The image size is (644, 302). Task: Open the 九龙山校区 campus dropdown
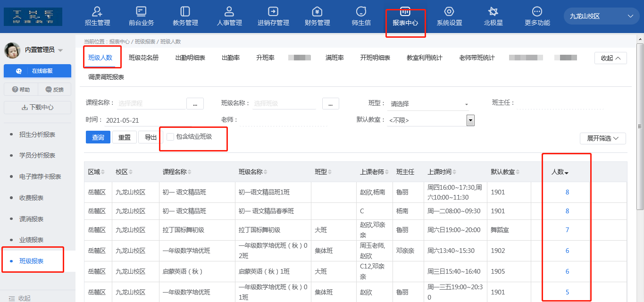[602, 16]
